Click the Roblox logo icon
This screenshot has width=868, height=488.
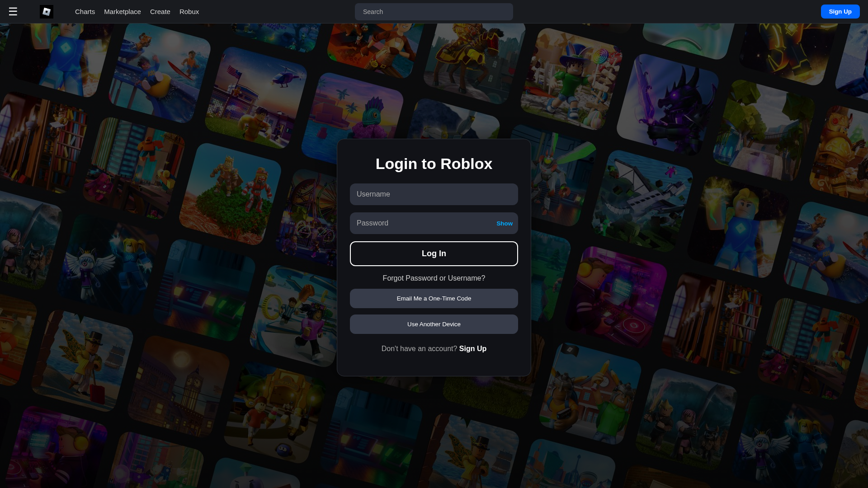tap(47, 12)
